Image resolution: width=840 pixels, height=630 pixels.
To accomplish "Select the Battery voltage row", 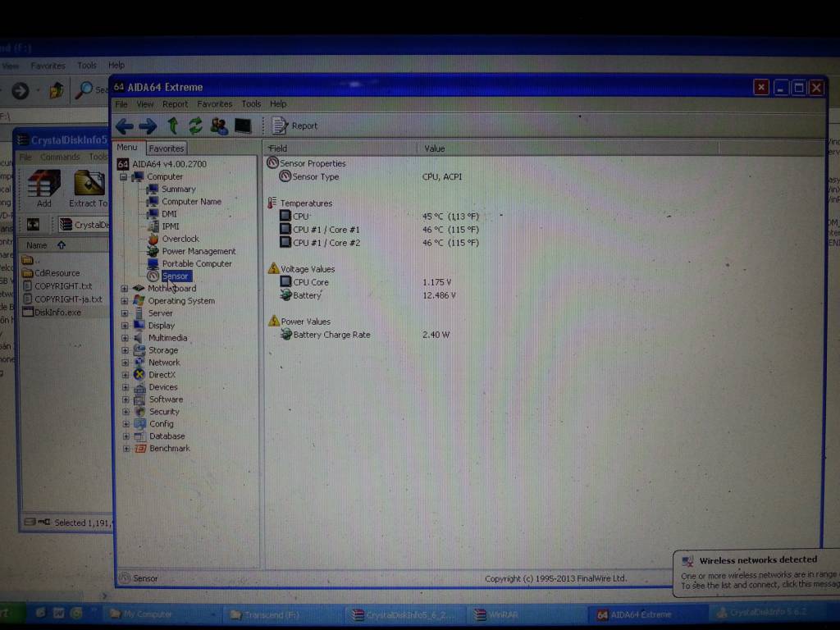I will [367, 295].
